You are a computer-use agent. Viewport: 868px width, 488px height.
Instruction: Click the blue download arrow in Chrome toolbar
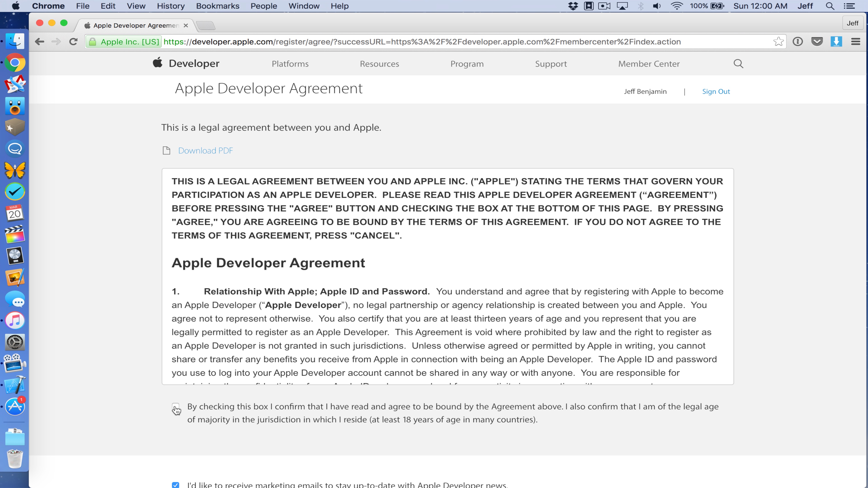(837, 41)
